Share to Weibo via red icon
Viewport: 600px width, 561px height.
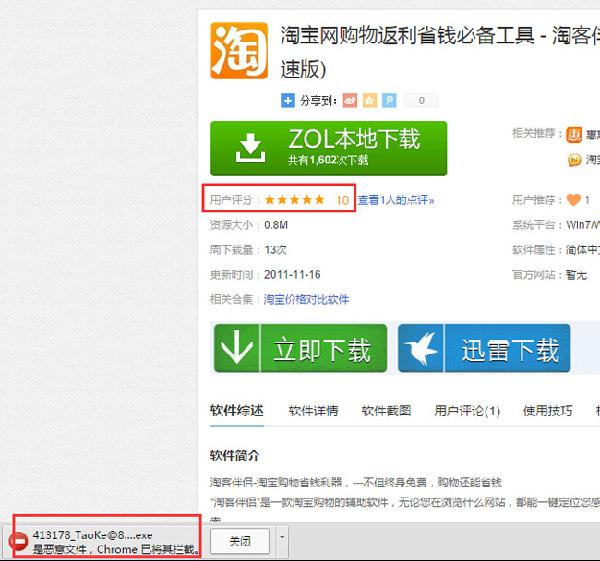pyautogui.click(x=350, y=101)
